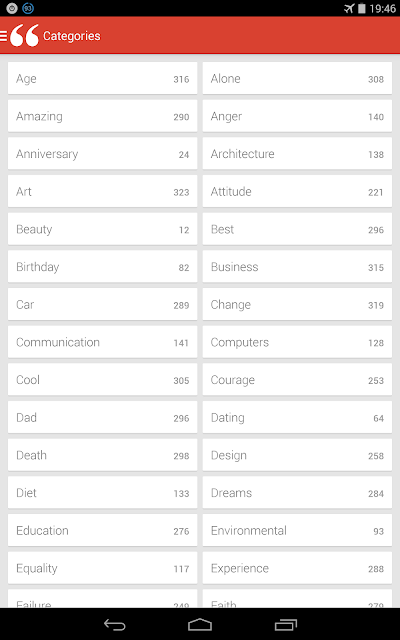Open the hamburger navigation menu
Screen dimensions: 400x640
pos(3,36)
